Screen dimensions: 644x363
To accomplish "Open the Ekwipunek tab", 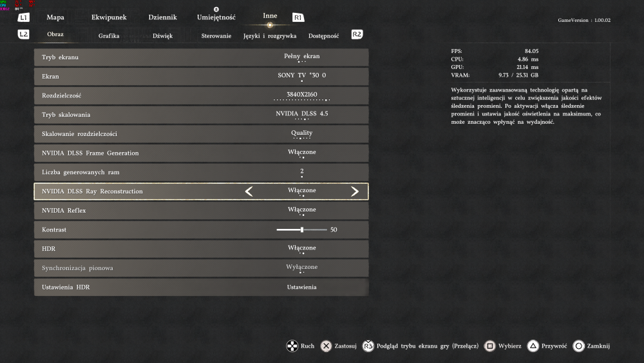I will click(x=109, y=17).
